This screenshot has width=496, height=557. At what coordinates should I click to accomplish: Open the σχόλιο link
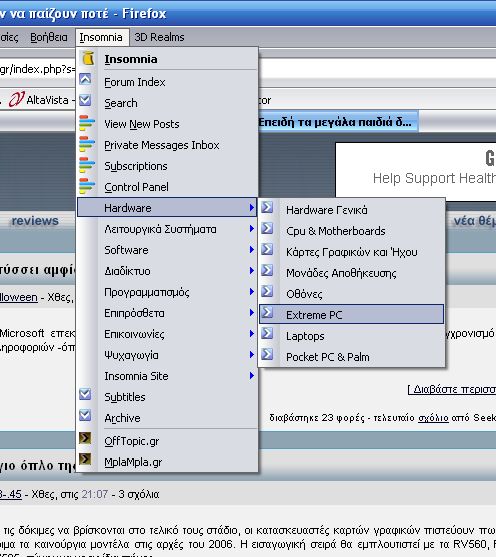pos(433,417)
